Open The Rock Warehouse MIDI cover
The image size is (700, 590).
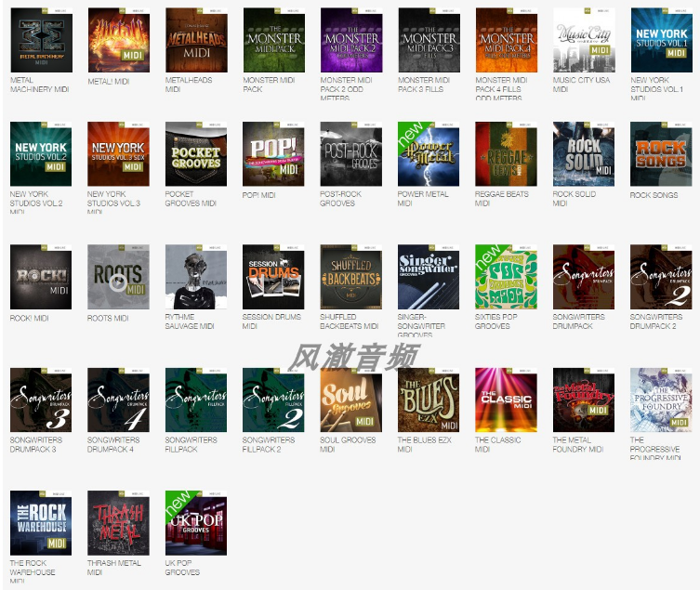41,523
